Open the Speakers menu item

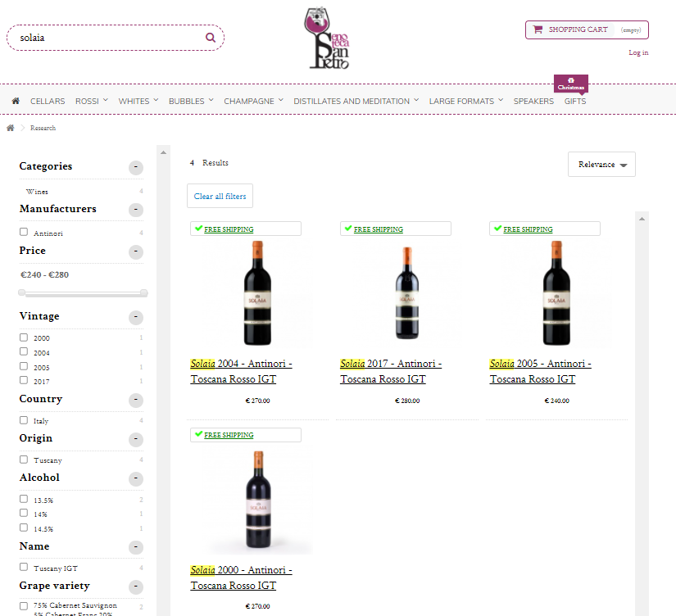[x=533, y=101]
